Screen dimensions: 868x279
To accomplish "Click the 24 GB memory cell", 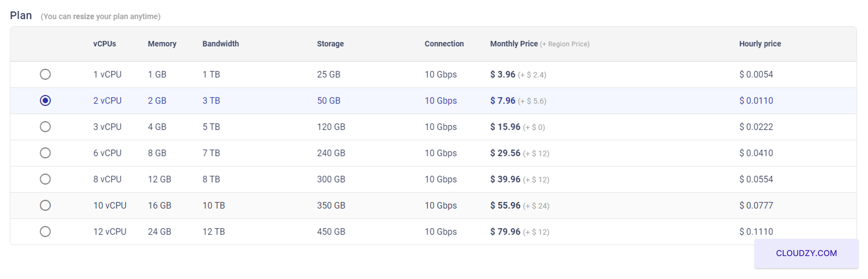I will [159, 231].
